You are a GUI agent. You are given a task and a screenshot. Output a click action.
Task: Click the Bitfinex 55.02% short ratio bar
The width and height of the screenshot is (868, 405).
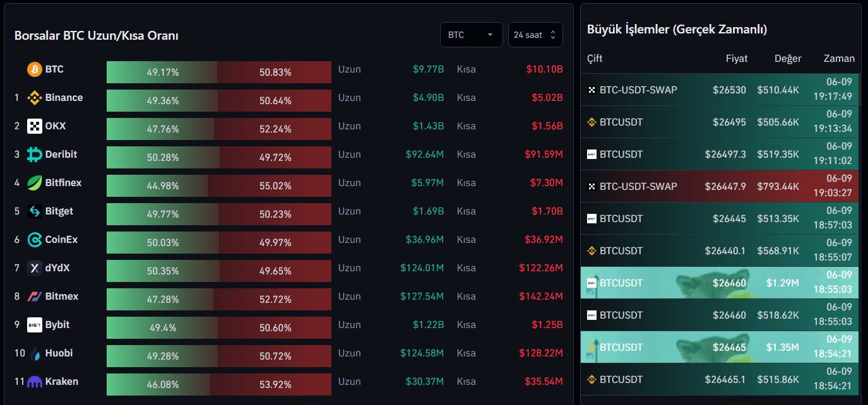click(270, 185)
